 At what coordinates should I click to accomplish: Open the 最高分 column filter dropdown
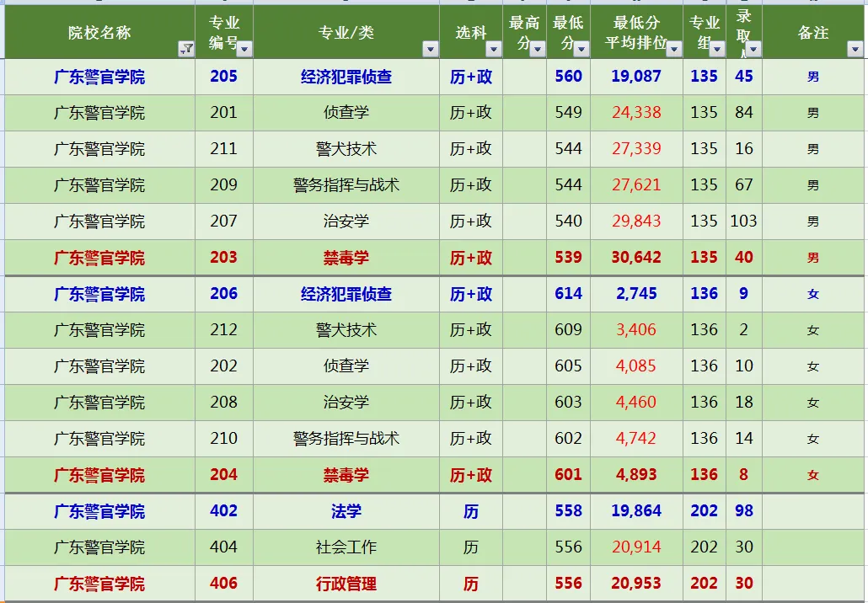click(537, 49)
